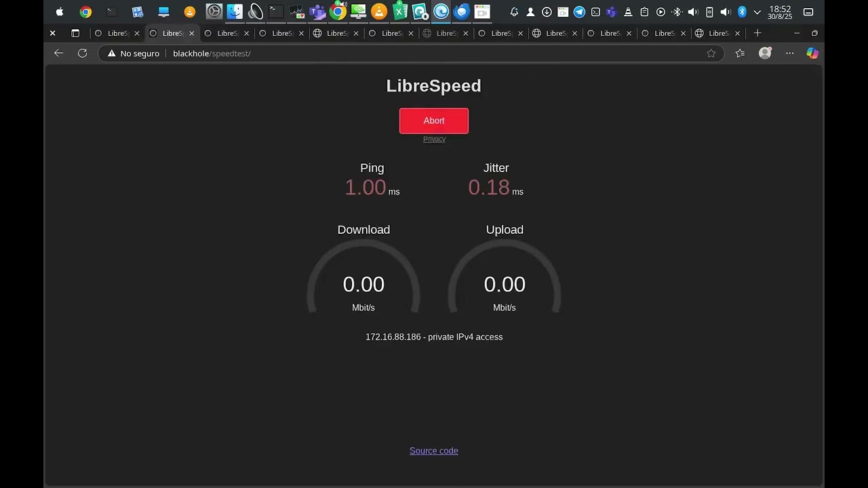Viewport: 868px width, 488px height.
Task: Open the Source code link
Action: tap(434, 451)
